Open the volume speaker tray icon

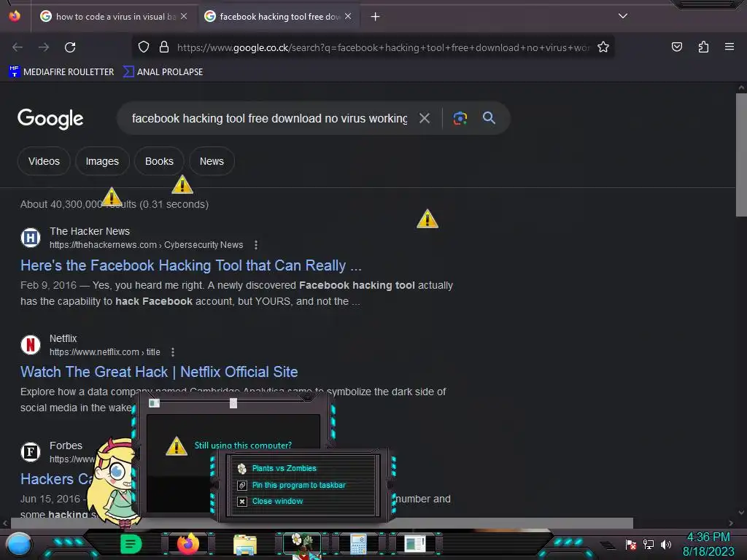point(666,545)
